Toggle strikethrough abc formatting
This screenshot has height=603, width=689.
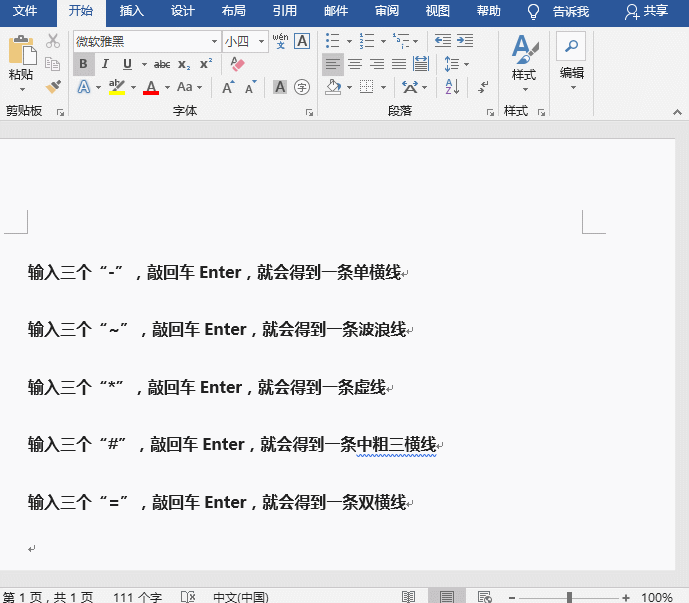(162, 65)
